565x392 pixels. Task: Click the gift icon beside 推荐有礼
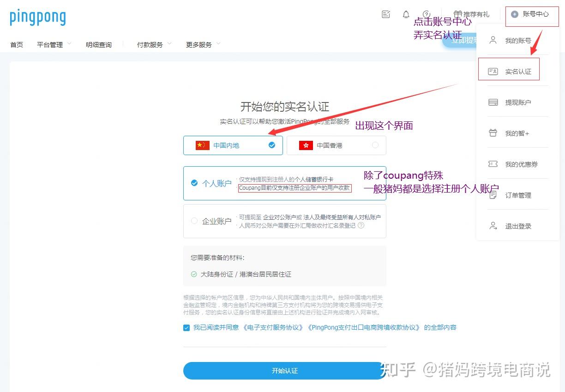[457, 14]
